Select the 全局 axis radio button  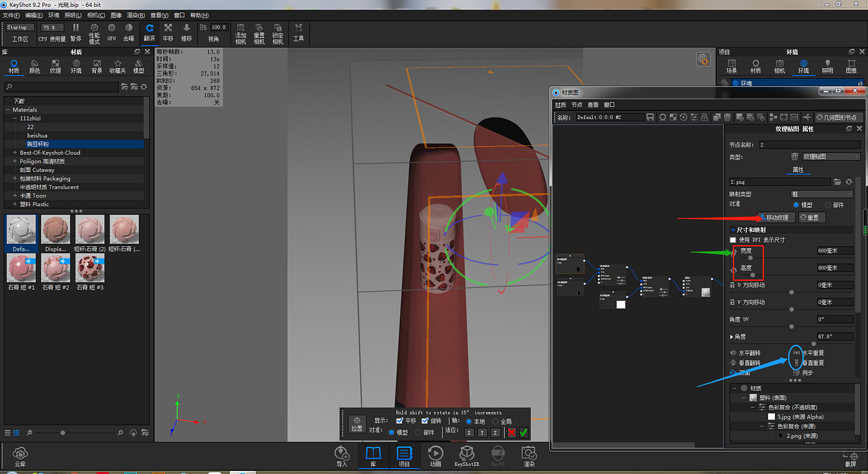coord(494,421)
